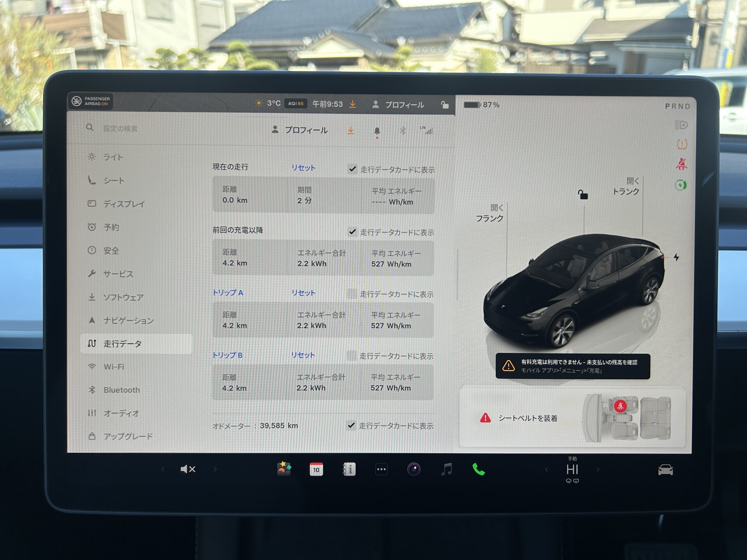Tap the green phone icon
Viewport: 747px width, 560px height.
[x=478, y=469]
